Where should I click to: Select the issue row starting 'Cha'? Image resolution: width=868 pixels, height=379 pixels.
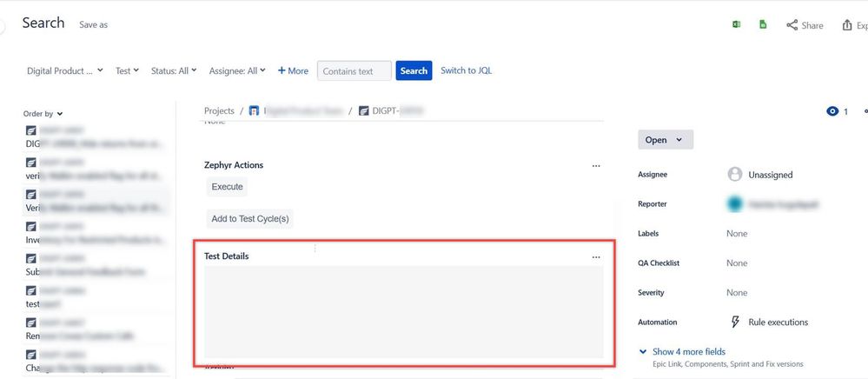(x=96, y=361)
